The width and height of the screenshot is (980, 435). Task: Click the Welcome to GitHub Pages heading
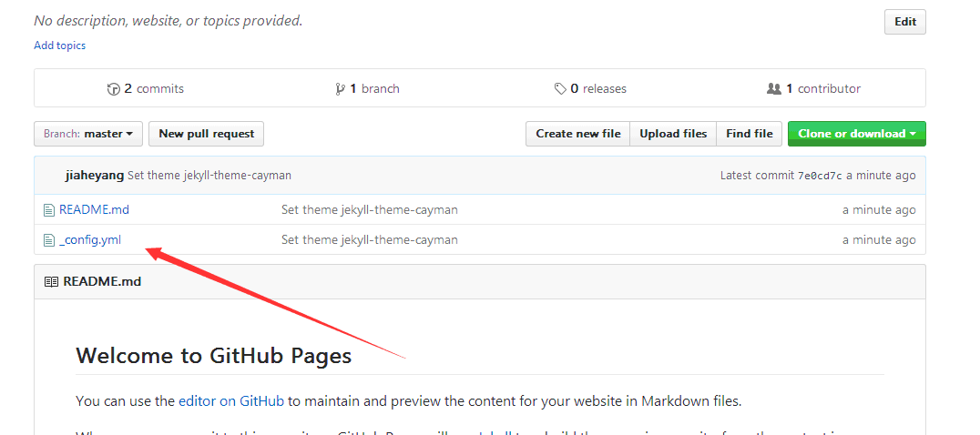coord(214,355)
